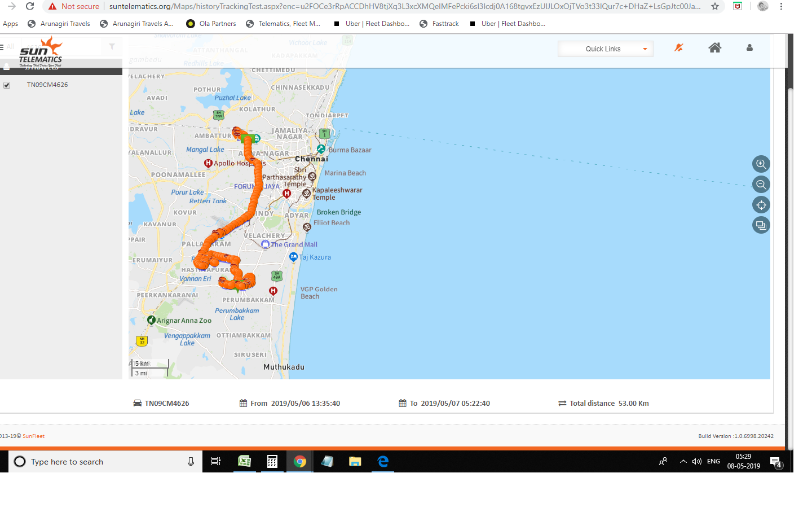Click the Cortana microphone icon

click(x=191, y=462)
